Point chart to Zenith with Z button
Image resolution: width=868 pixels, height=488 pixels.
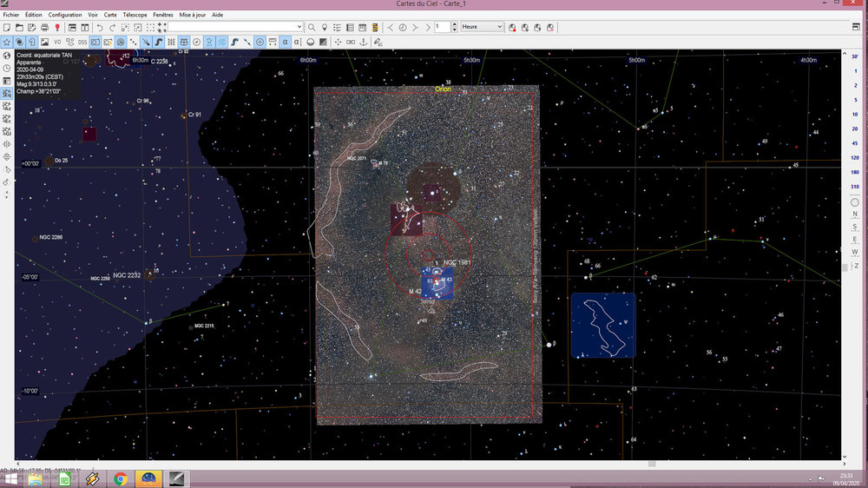pos(855,266)
